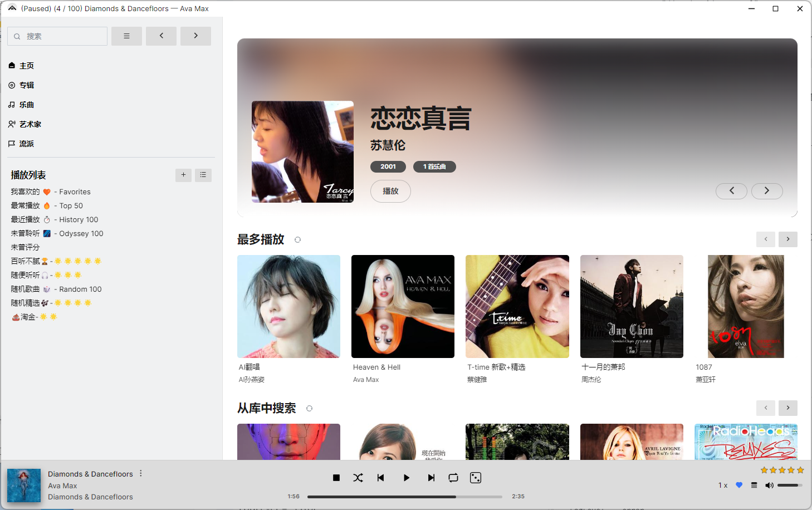Toggle shuffle mode in player bar

pyautogui.click(x=358, y=478)
